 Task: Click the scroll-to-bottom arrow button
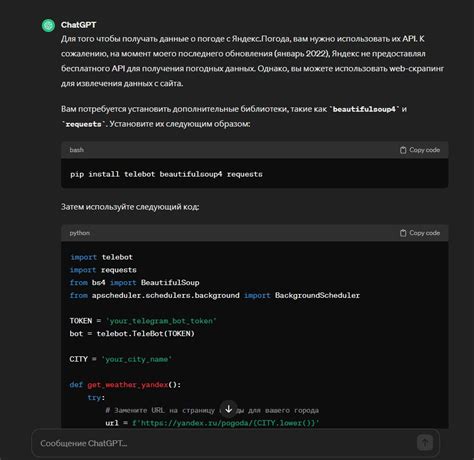click(x=229, y=409)
